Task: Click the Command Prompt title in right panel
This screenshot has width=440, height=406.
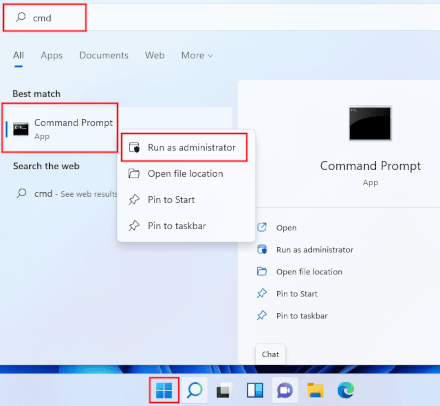Action: coord(370,166)
